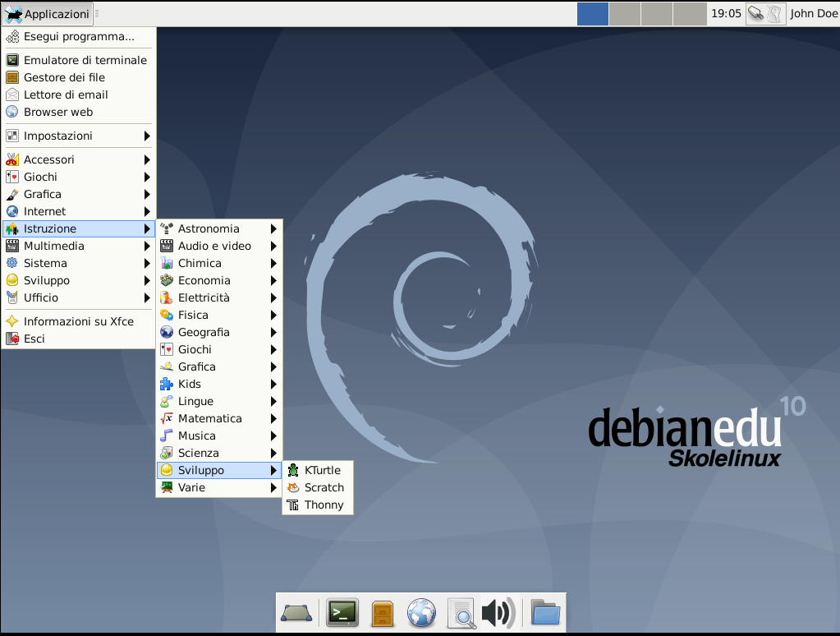
Task: Click the Elettricità icon
Action: coord(167,297)
